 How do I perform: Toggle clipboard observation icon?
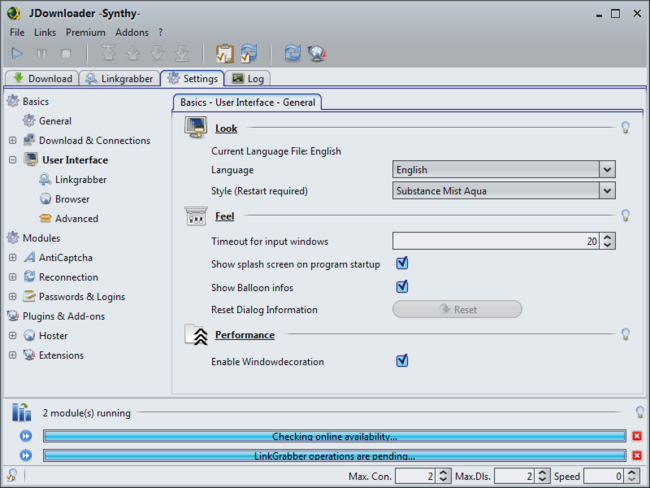[x=225, y=53]
